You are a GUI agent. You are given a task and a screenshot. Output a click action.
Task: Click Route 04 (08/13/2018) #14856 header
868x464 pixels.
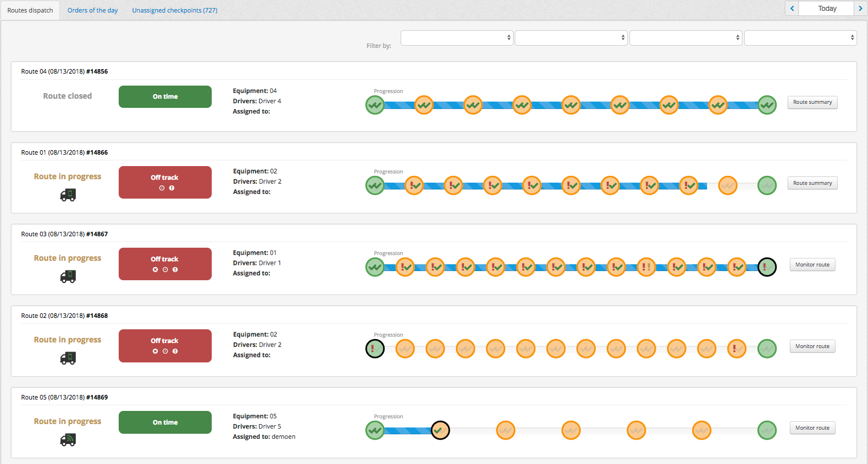(64, 71)
